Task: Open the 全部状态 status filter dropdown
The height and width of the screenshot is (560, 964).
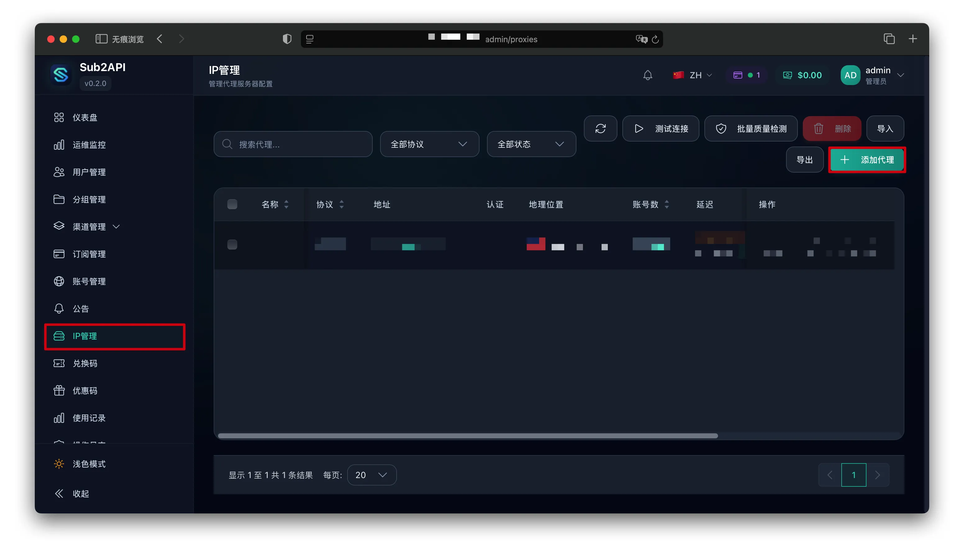Action: 531,144
